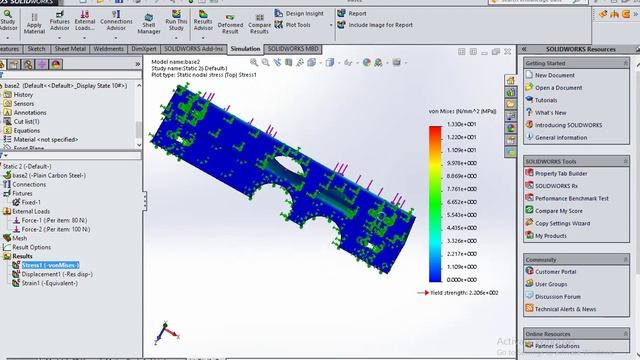Open the DisplayManager tab in the manager pane
This screenshot has height=360, width=640.
point(56,64)
